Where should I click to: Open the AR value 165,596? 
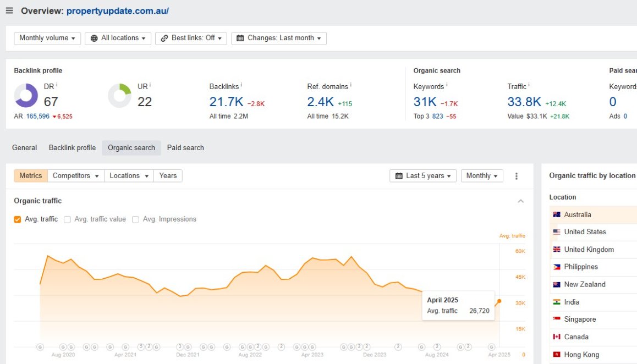pos(38,116)
